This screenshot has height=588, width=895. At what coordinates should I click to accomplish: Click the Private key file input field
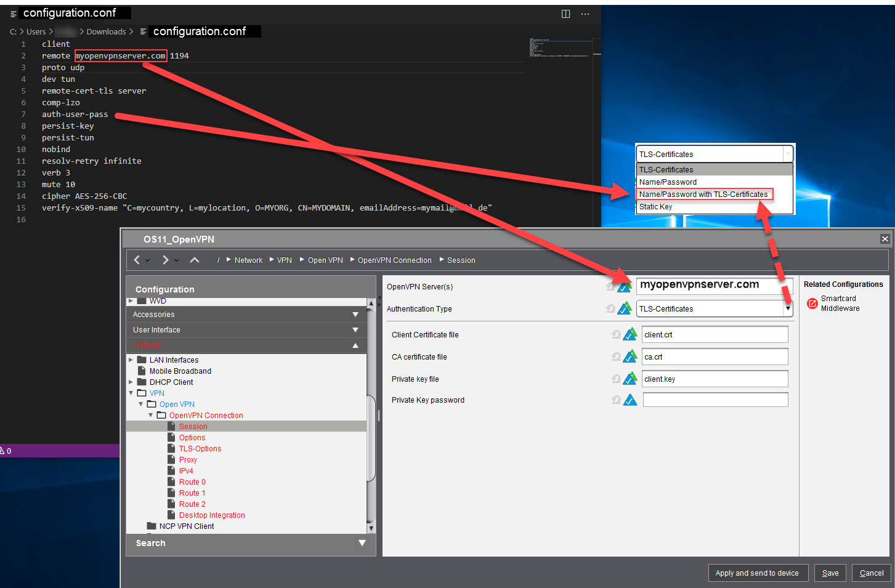tap(715, 379)
